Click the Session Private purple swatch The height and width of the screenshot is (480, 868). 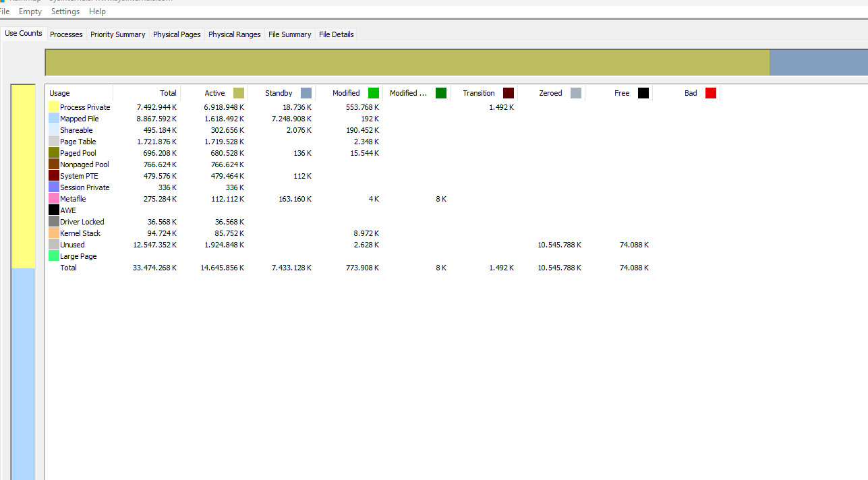[x=54, y=187]
